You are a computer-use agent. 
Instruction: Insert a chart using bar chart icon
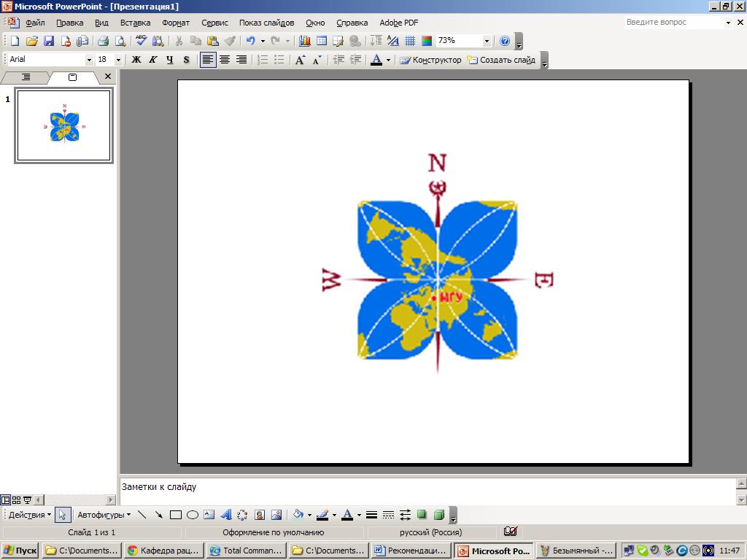pos(304,41)
